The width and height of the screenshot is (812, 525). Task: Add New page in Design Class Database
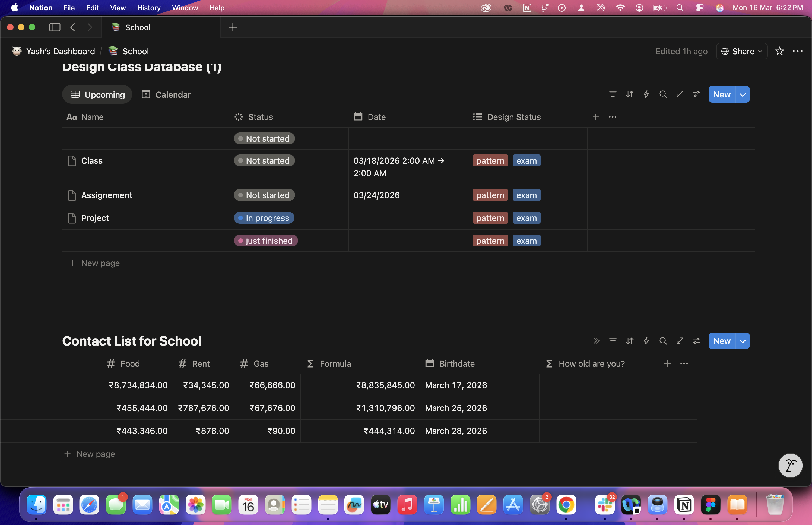(94, 263)
